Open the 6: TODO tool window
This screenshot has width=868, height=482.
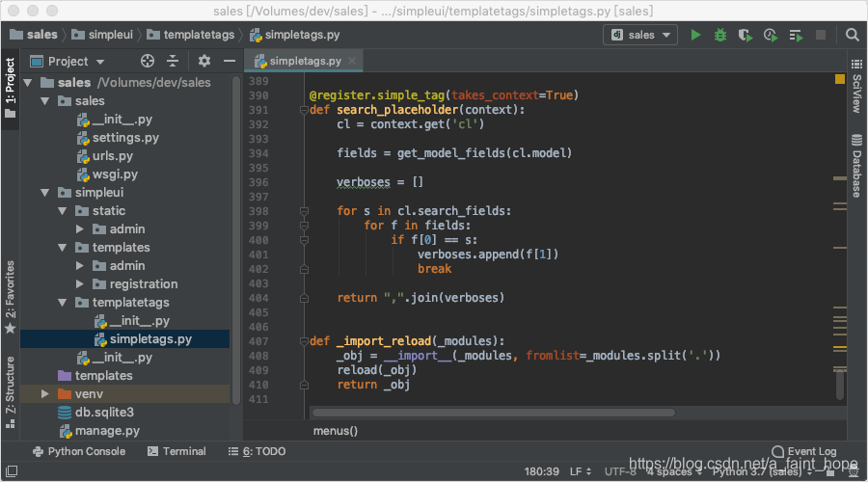point(257,451)
